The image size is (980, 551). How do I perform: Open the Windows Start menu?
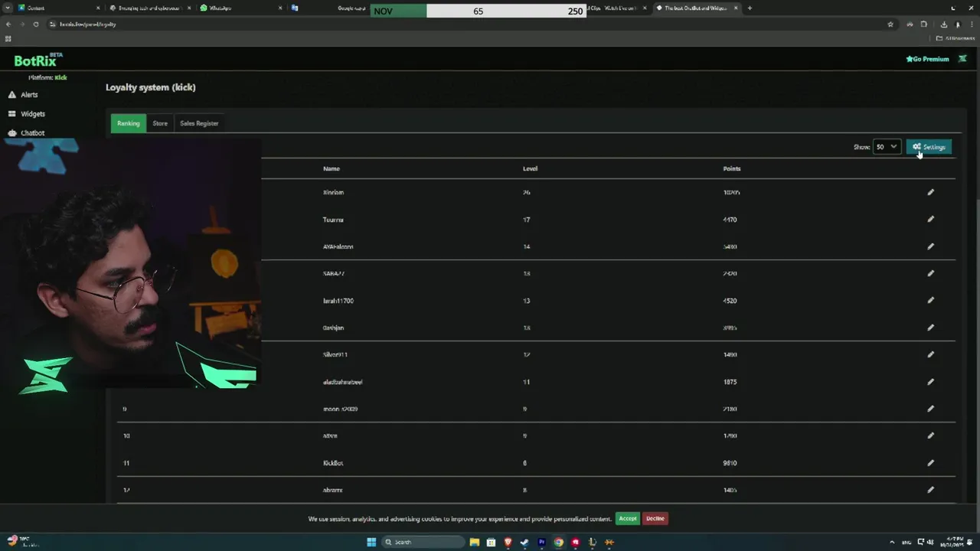[x=371, y=542]
